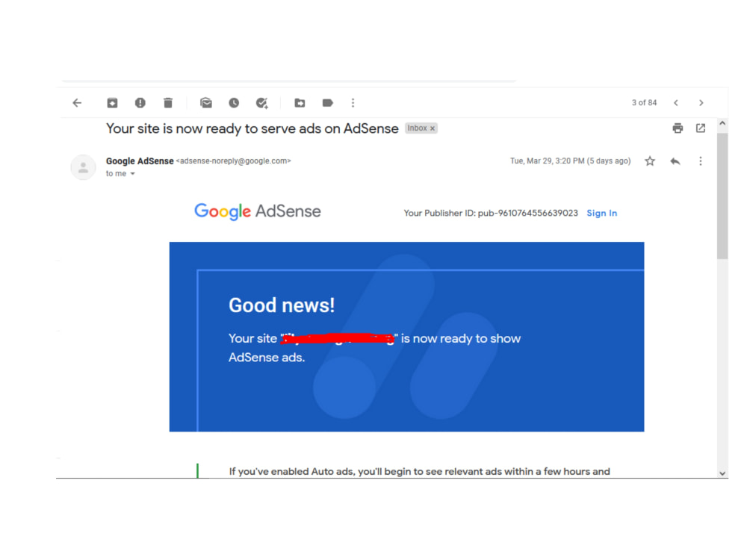The height and width of the screenshot is (560, 747).
Task: Expand recipient details next to 'to me'
Action: (133, 174)
